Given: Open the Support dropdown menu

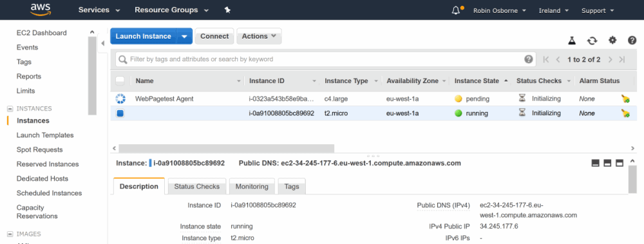Looking at the screenshot, I should click(598, 11).
